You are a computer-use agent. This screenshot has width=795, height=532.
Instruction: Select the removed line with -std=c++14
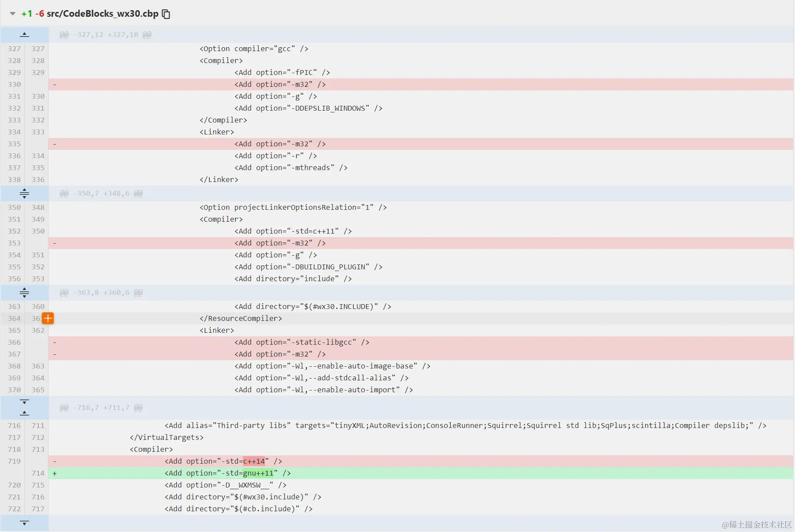pyautogui.click(x=223, y=461)
